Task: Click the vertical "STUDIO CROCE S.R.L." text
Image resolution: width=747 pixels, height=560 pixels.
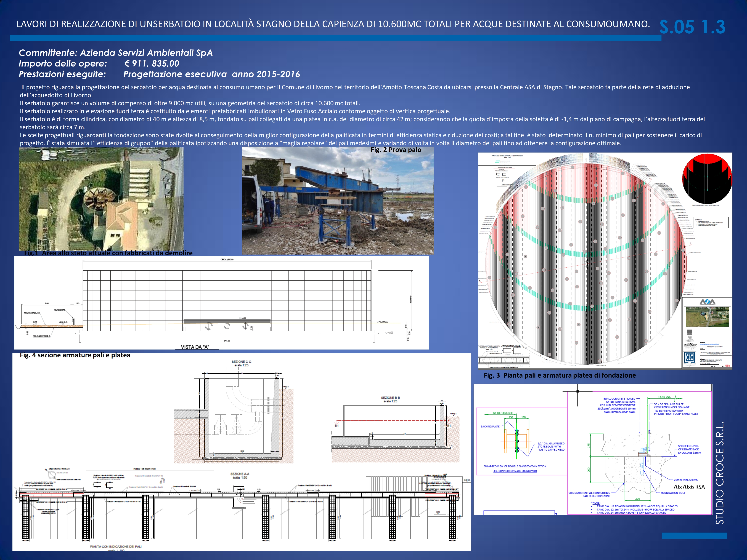Action: pos(720,473)
